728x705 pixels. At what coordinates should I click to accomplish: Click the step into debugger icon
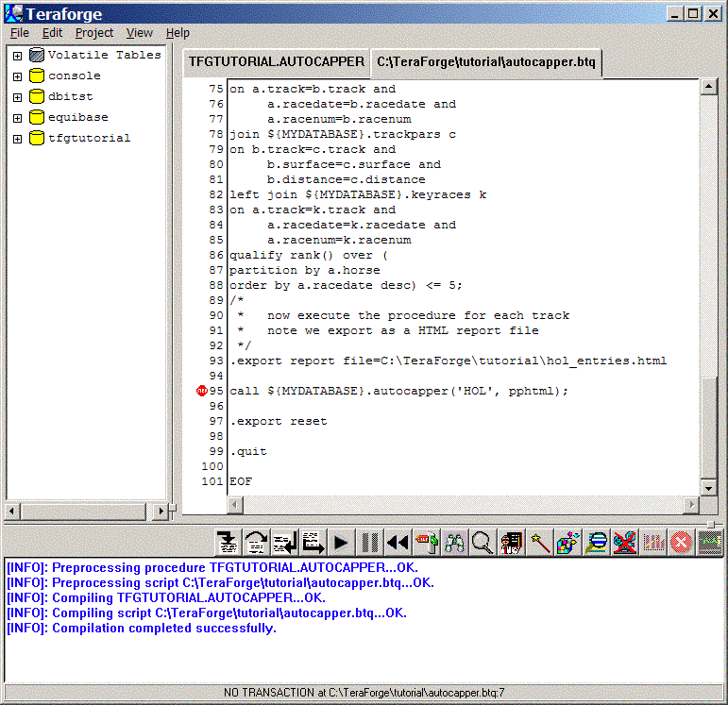pyautogui.click(x=228, y=542)
